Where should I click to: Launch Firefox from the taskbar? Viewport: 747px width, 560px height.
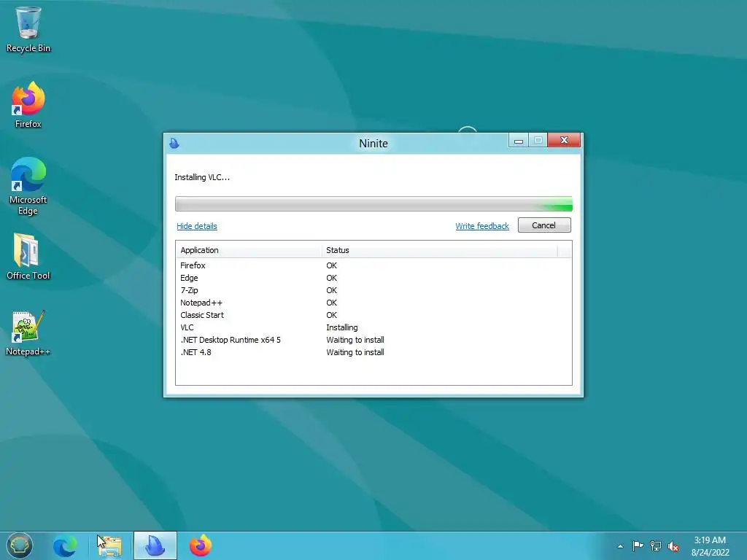click(201, 545)
